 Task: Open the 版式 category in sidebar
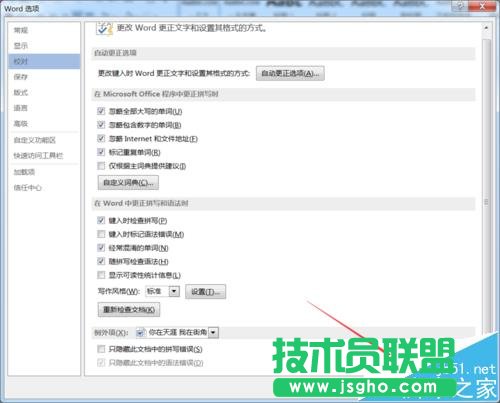coord(44,92)
